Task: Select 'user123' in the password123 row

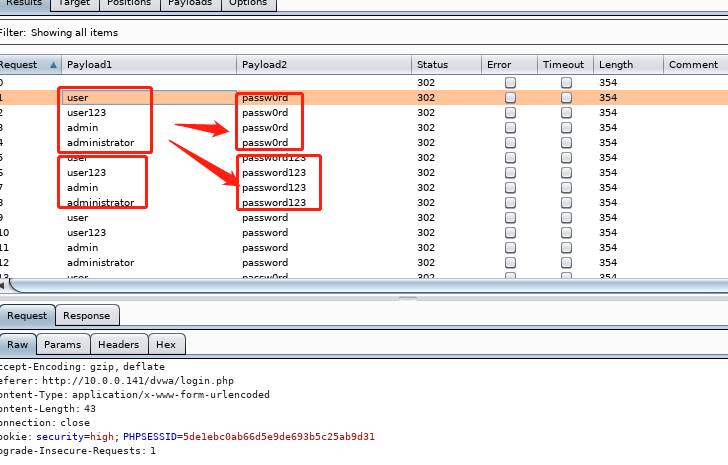Action: (86, 173)
